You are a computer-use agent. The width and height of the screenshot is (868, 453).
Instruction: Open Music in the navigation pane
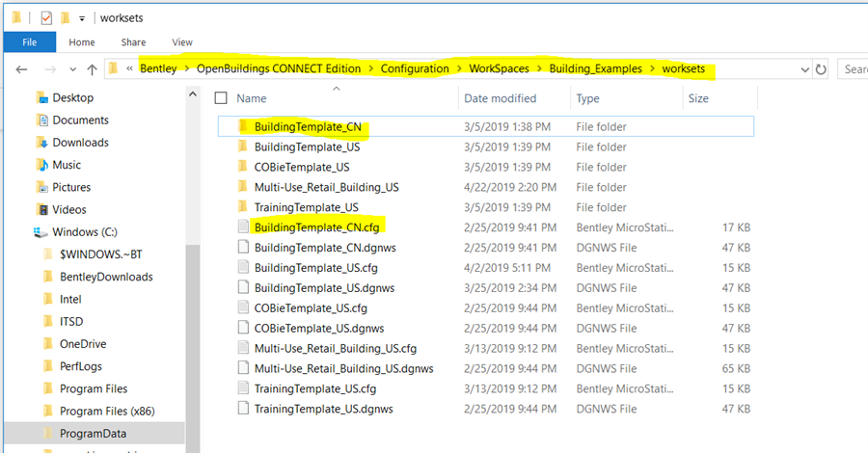(x=67, y=165)
